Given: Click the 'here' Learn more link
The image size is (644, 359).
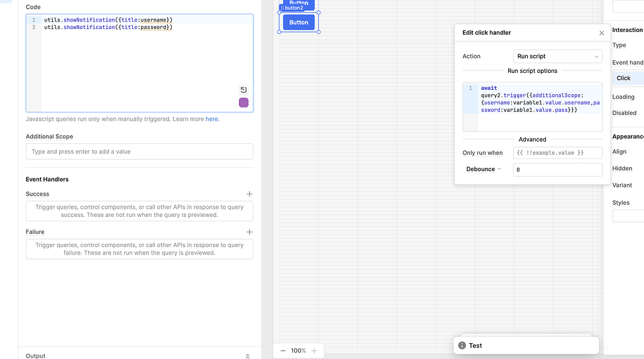Looking at the screenshot, I should (x=212, y=119).
